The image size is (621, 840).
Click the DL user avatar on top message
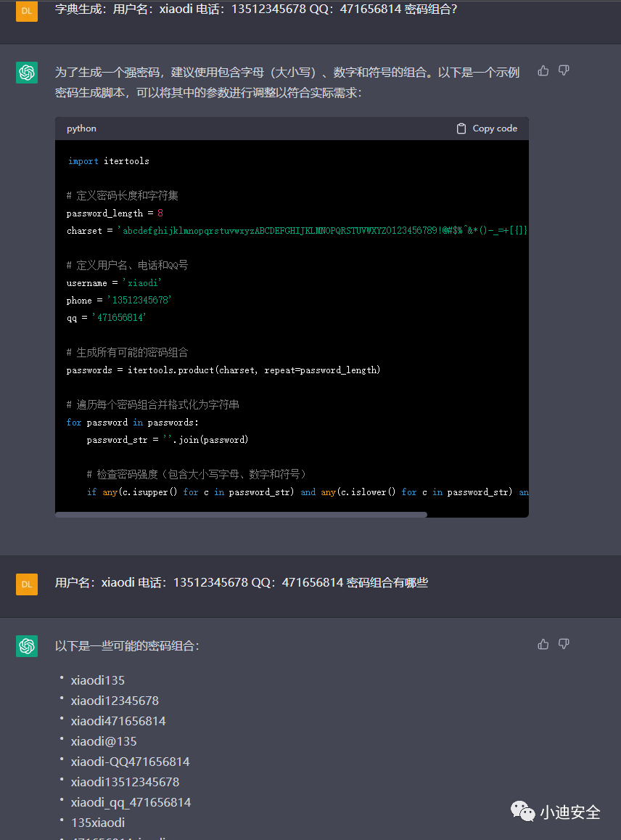point(27,11)
